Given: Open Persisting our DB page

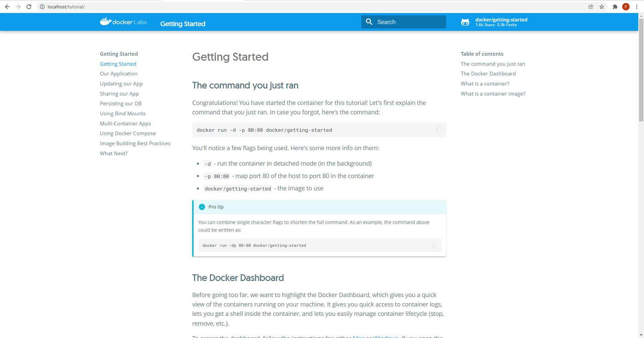Looking at the screenshot, I should (x=121, y=103).
